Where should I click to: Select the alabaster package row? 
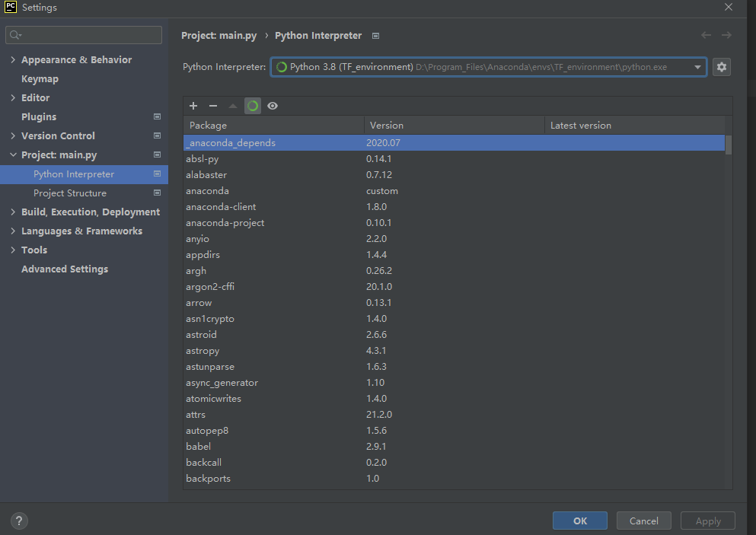pos(455,174)
